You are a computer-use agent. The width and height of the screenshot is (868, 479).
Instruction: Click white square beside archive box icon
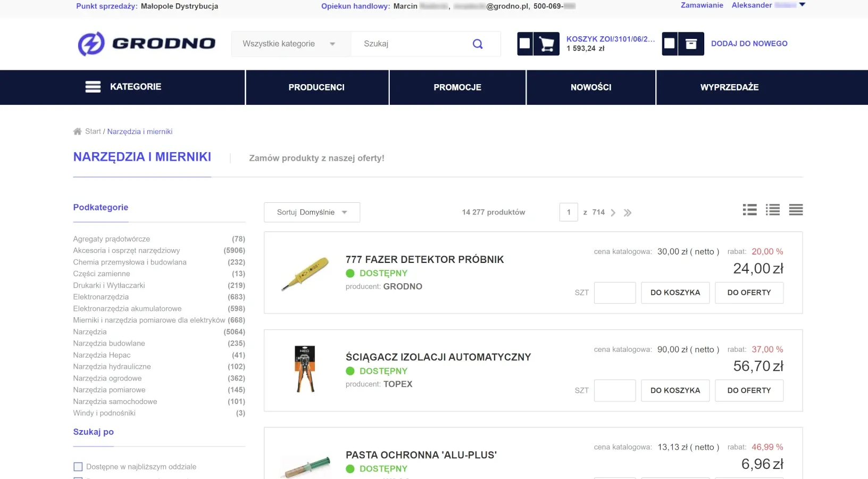coord(670,44)
